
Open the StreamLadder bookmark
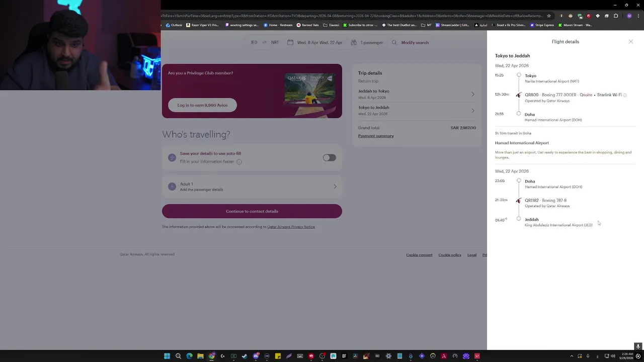click(x=453, y=25)
